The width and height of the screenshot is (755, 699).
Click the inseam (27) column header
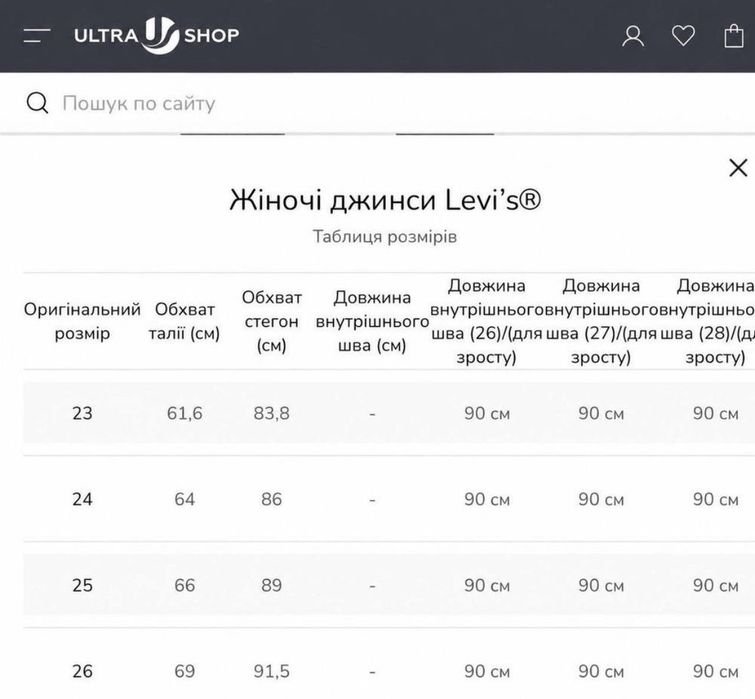pyautogui.click(x=601, y=321)
